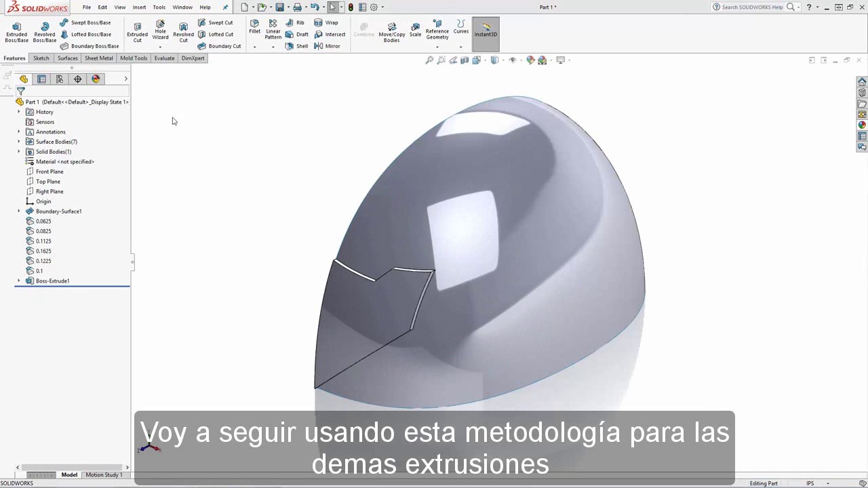Open the Tools menu
Screen dimensions: 868x488
click(159, 7)
